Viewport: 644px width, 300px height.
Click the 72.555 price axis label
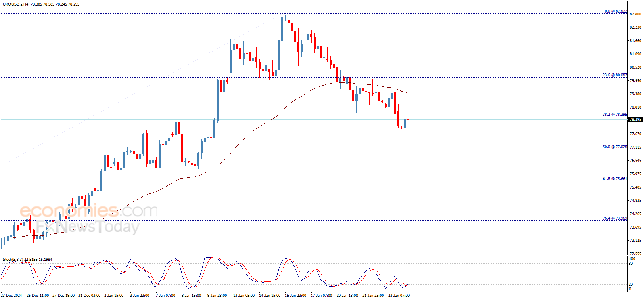636,254
